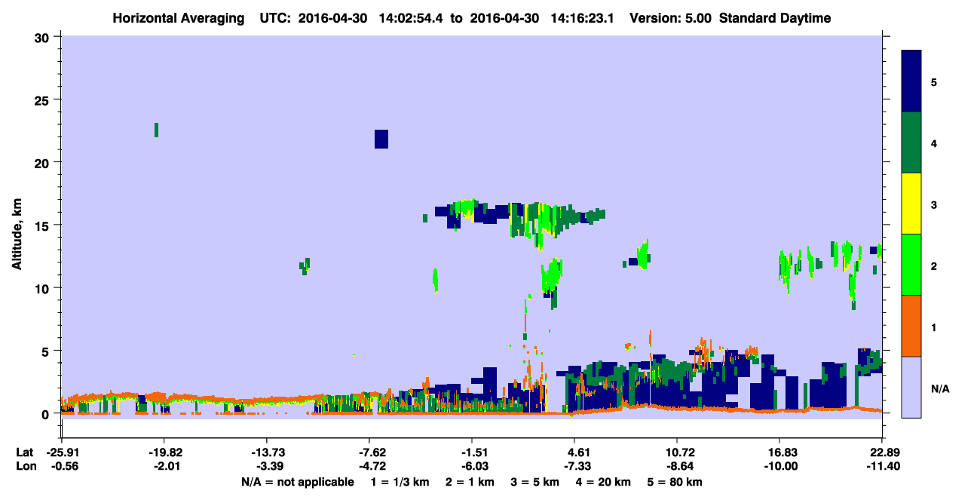Click the lavender N/A colorbar segment

click(911, 386)
